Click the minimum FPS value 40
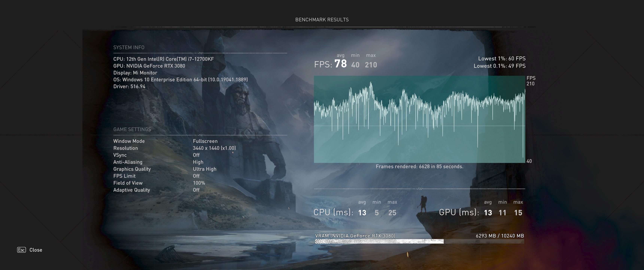 pyautogui.click(x=355, y=65)
